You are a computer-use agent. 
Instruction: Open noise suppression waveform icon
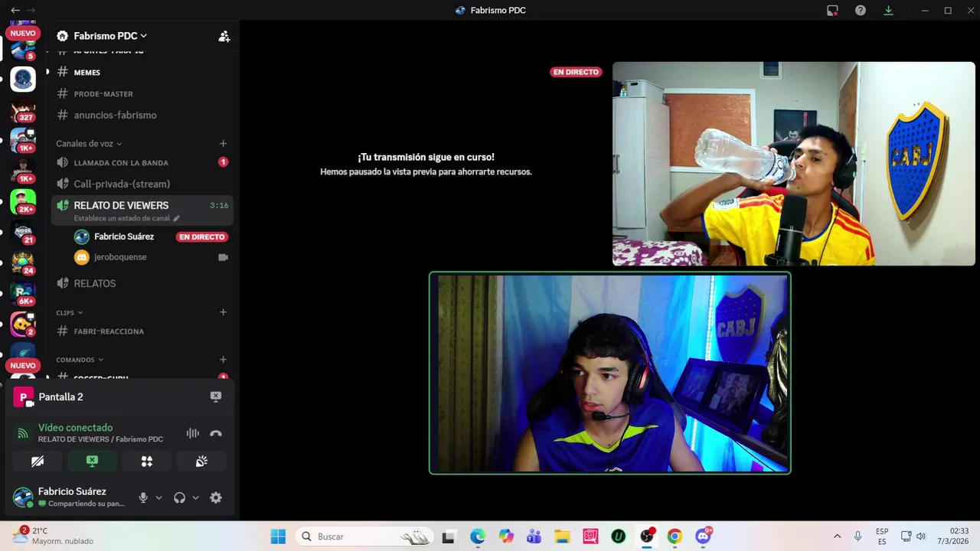click(x=192, y=433)
